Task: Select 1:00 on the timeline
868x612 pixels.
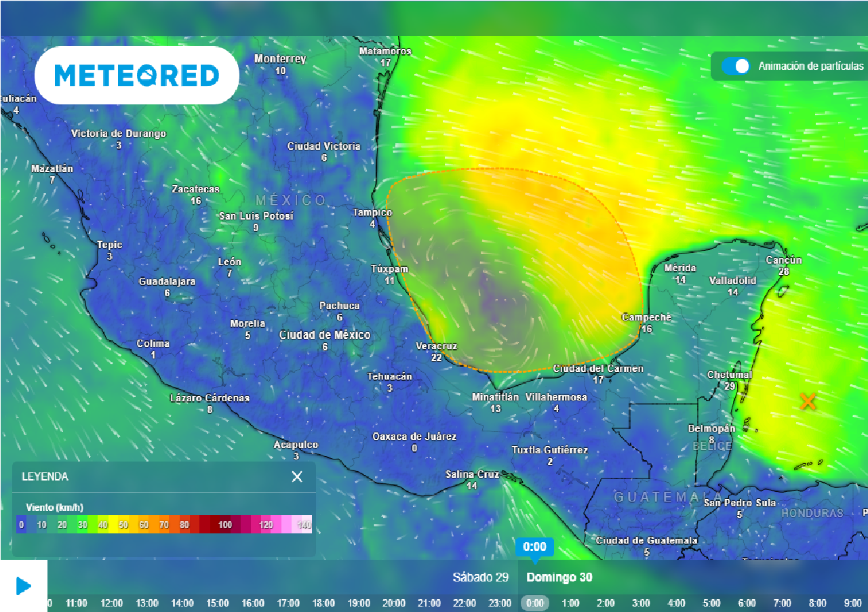Action: click(x=570, y=603)
